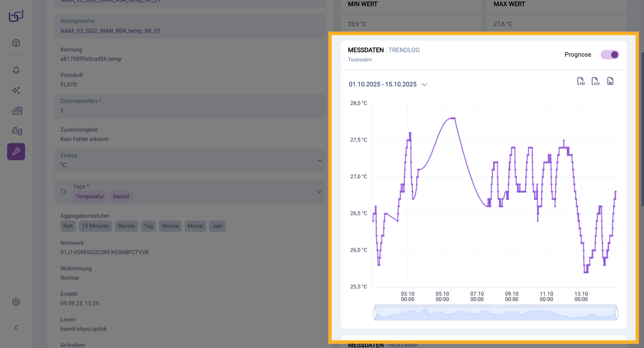Export trendlog as PDF
This screenshot has width=644, height=348.
tap(581, 81)
